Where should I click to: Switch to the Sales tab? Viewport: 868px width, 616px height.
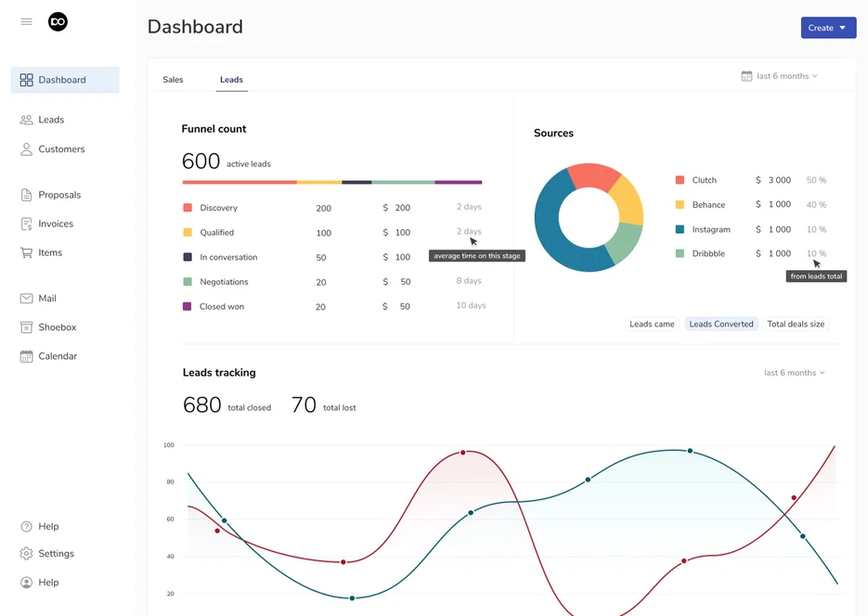point(173,79)
